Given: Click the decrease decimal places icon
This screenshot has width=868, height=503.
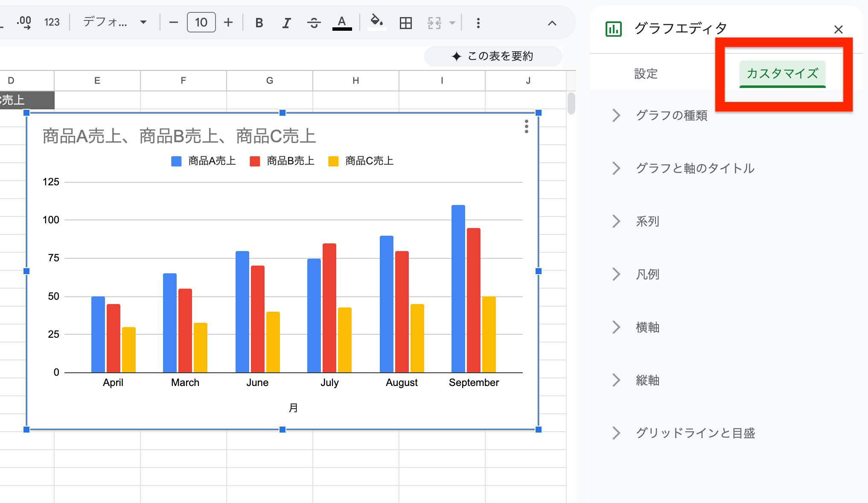Looking at the screenshot, I should pos(24,22).
